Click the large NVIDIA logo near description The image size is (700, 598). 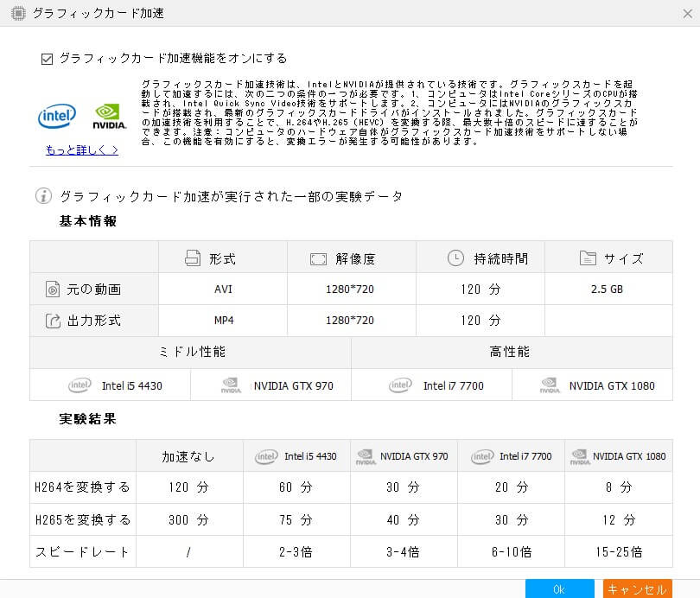(110, 117)
